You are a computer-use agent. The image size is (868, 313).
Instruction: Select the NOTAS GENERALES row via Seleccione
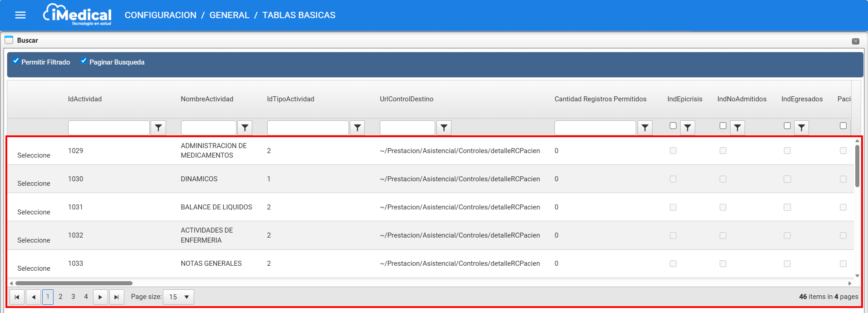tap(34, 268)
